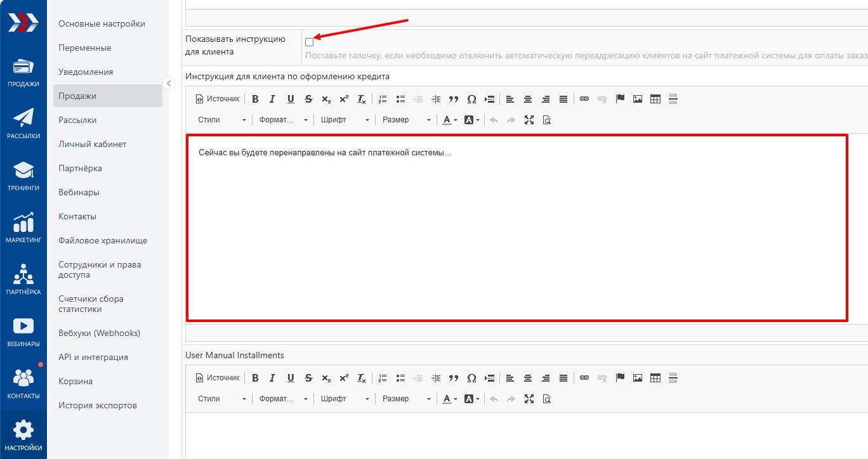The image size is (868, 459).
Task: Go to Уведомления settings
Action: 86,72
